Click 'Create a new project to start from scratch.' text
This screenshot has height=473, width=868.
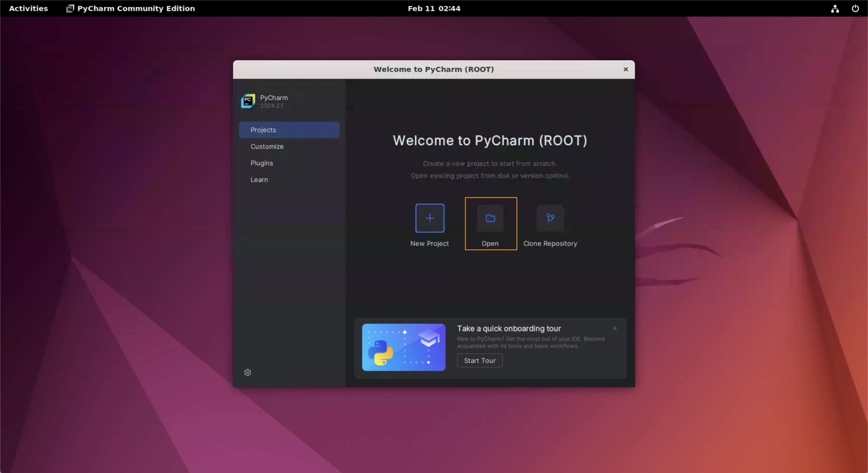[490, 164]
